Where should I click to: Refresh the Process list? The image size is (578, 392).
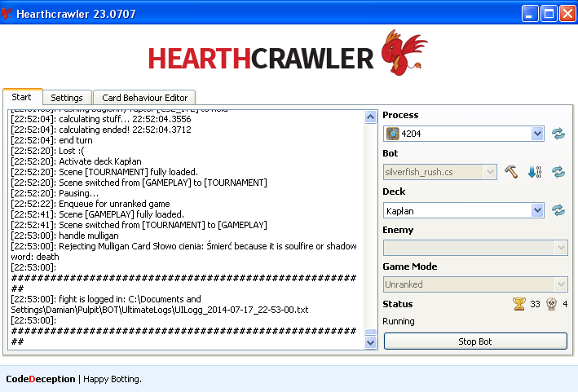pyautogui.click(x=558, y=134)
